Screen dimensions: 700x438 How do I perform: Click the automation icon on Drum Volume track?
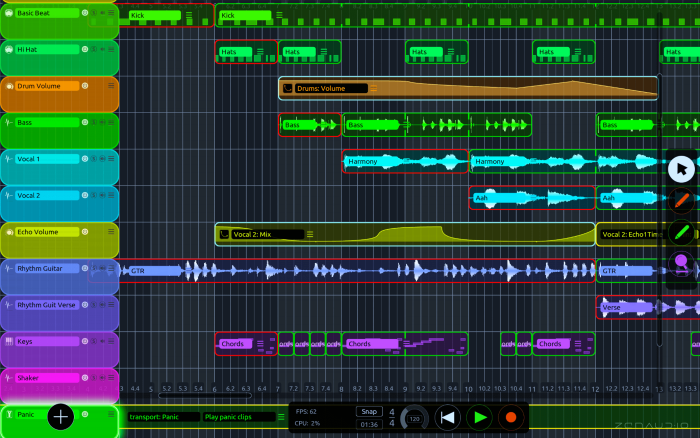click(9, 86)
